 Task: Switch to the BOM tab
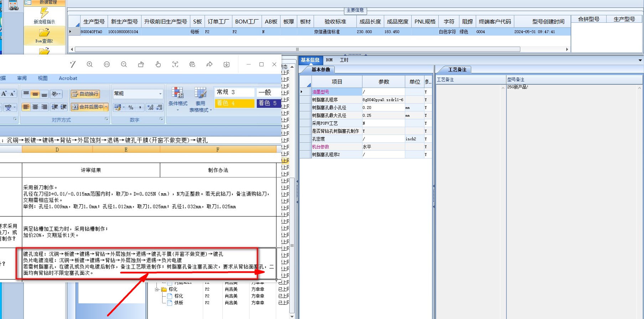(329, 60)
